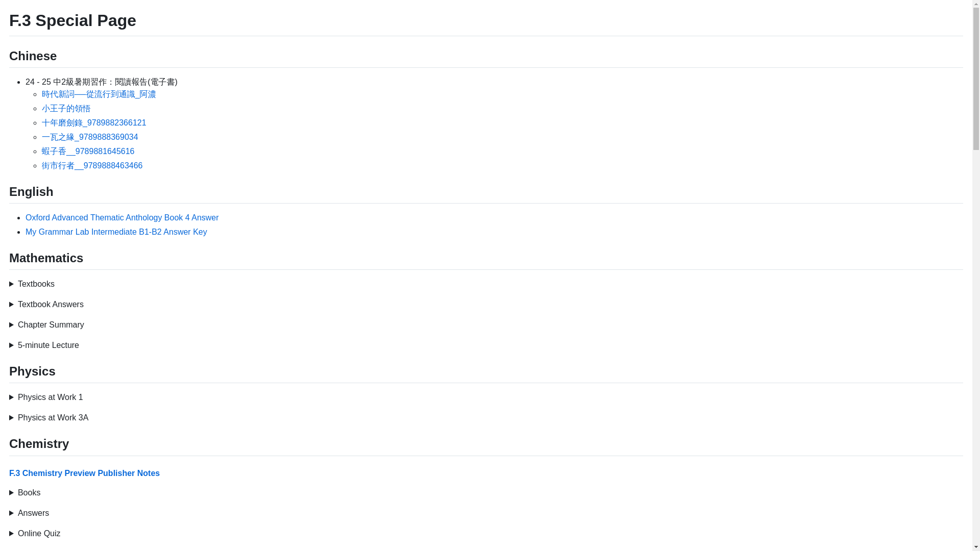Viewport: 980px width, 551px height.
Task: Open F.3 Chemistry Preview Publisher Notes link
Action: (x=84, y=473)
